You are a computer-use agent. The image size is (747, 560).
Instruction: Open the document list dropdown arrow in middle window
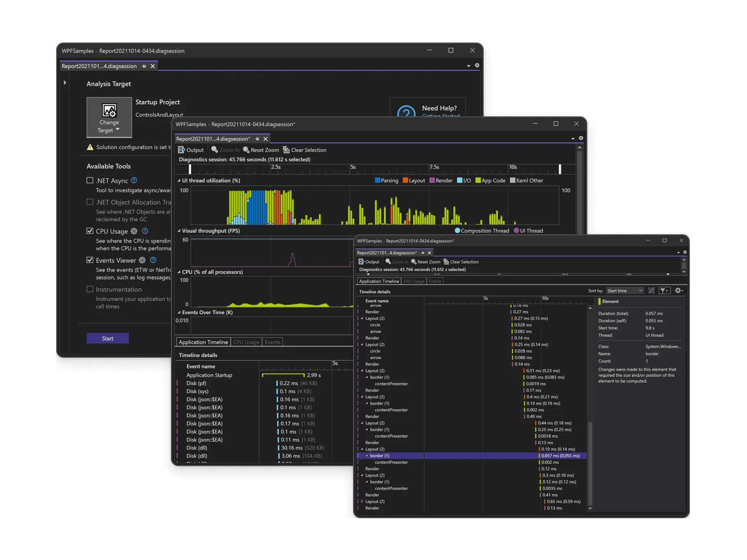pos(573,138)
